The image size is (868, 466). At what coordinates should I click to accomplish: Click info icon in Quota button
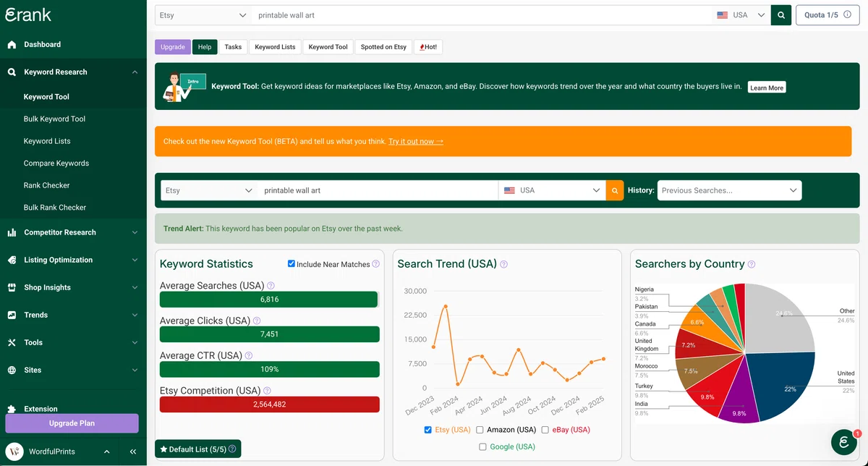pos(847,14)
